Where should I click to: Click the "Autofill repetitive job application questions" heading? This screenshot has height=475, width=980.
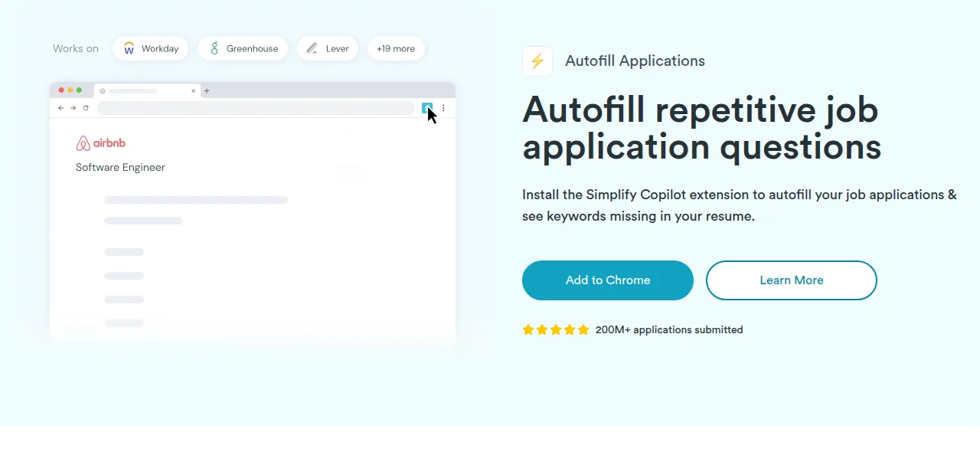(x=702, y=129)
